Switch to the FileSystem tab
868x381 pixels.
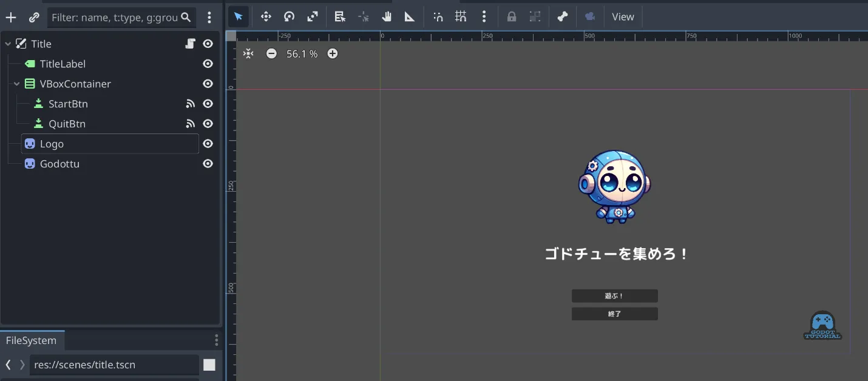(x=31, y=340)
